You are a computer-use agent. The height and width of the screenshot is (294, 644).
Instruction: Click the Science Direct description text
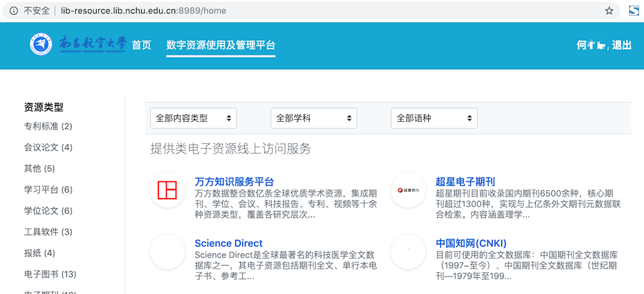[x=286, y=266]
